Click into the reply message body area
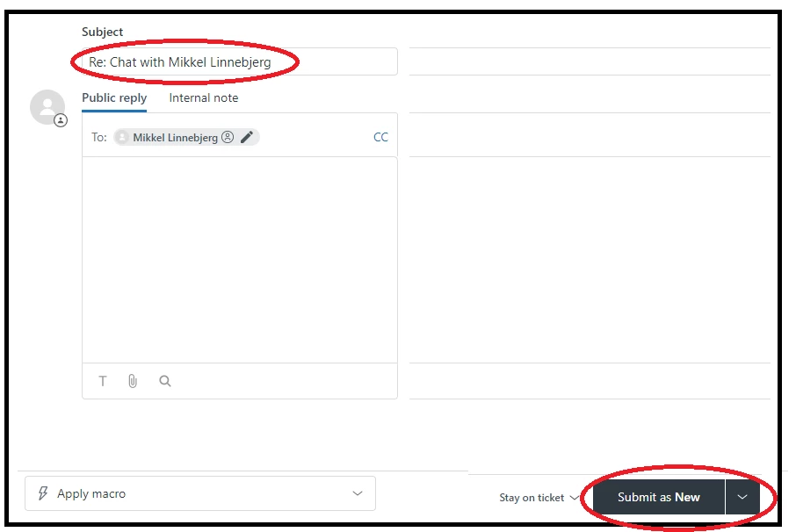 240,260
